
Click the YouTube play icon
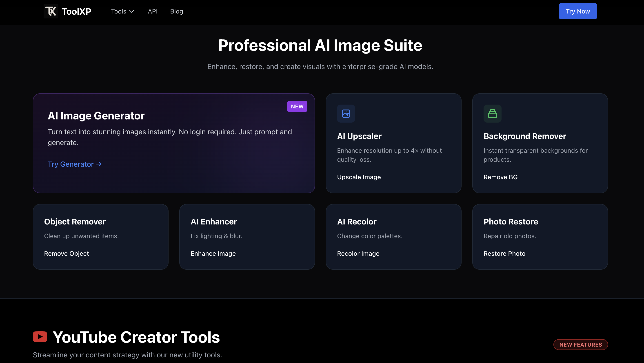40,336
